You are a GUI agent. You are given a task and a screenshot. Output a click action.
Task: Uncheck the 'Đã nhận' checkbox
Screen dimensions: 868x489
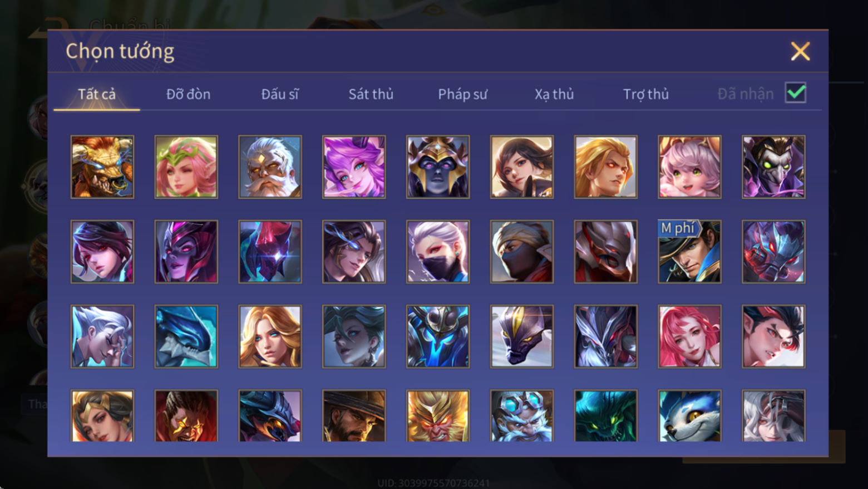[795, 92]
